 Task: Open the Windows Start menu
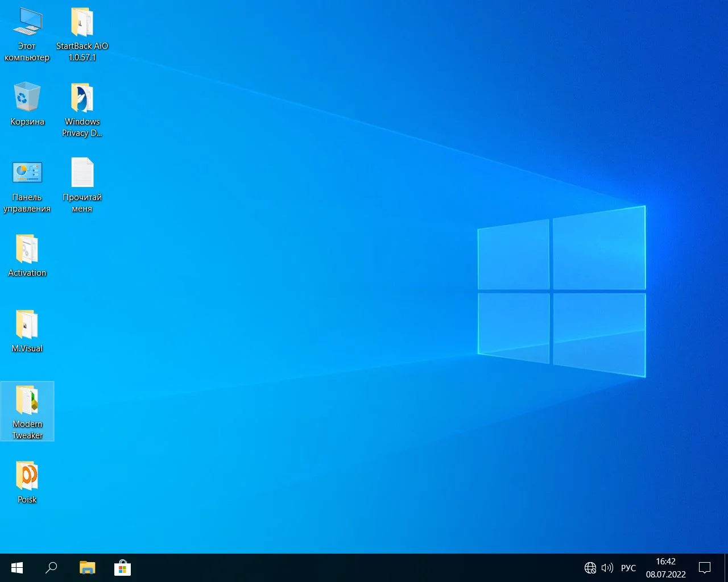point(17,568)
